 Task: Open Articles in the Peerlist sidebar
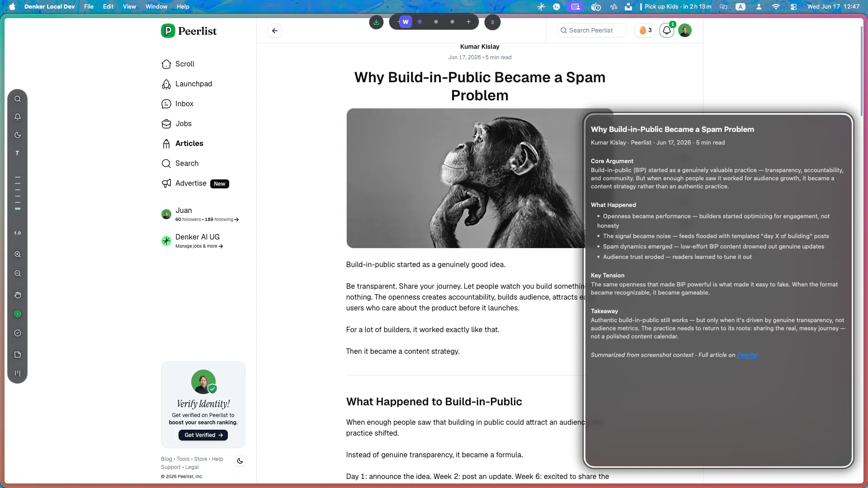point(183,144)
